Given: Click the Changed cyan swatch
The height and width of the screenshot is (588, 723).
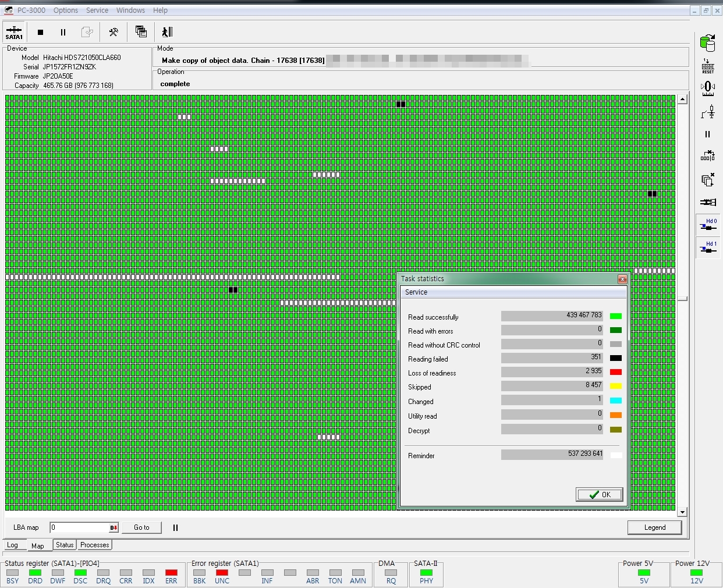Looking at the screenshot, I should [616, 401].
